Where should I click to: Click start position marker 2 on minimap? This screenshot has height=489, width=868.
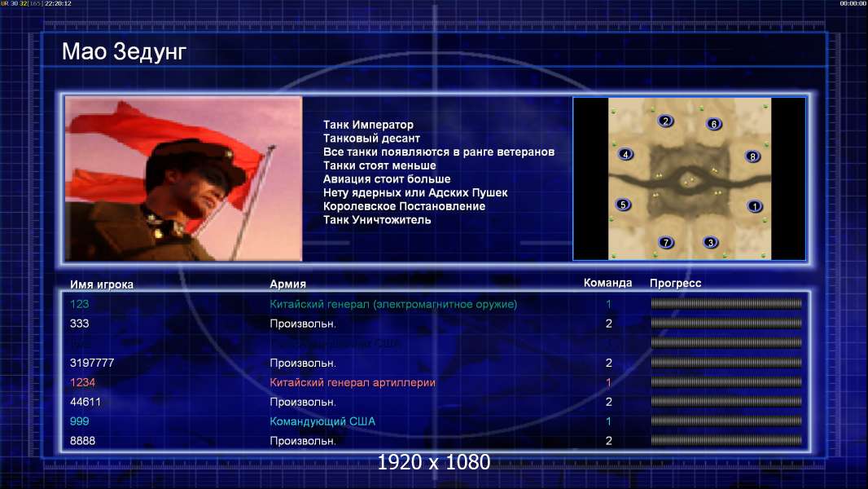665,121
